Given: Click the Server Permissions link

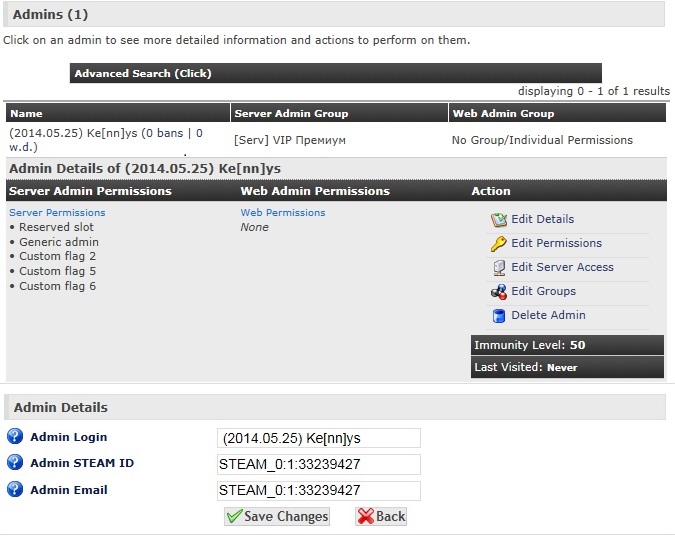Looking at the screenshot, I should pyautogui.click(x=57, y=212).
